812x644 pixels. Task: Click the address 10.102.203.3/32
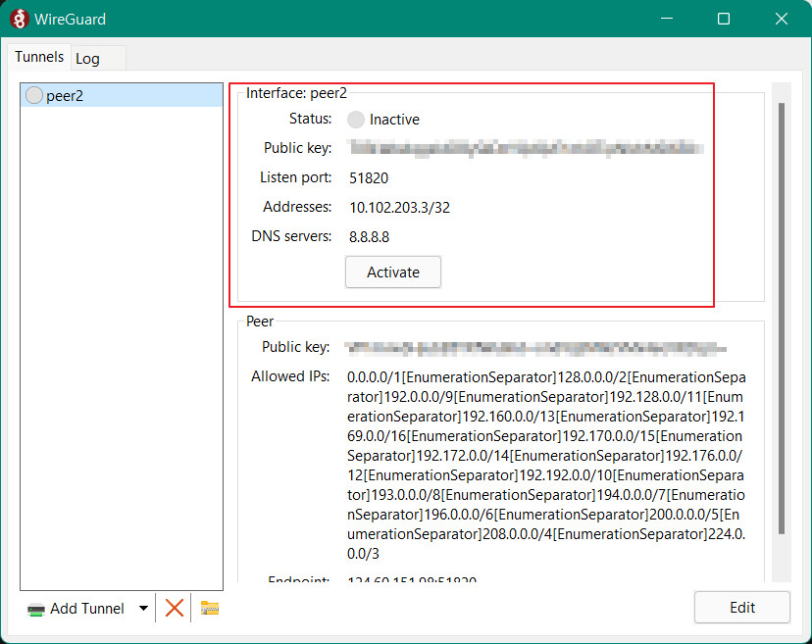[x=400, y=208]
